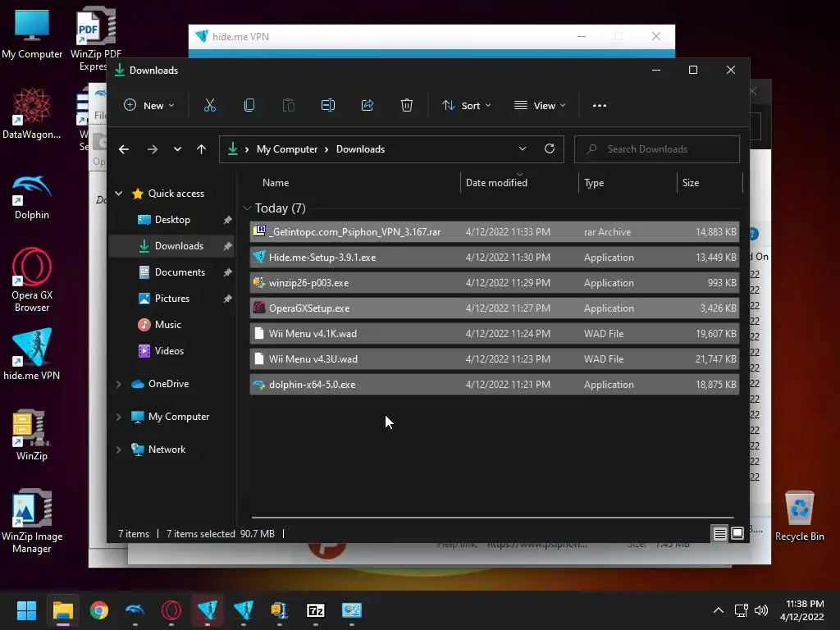Select dolphin-x64-5.0.exe file
This screenshot has width=840, height=630.
[494, 385]
